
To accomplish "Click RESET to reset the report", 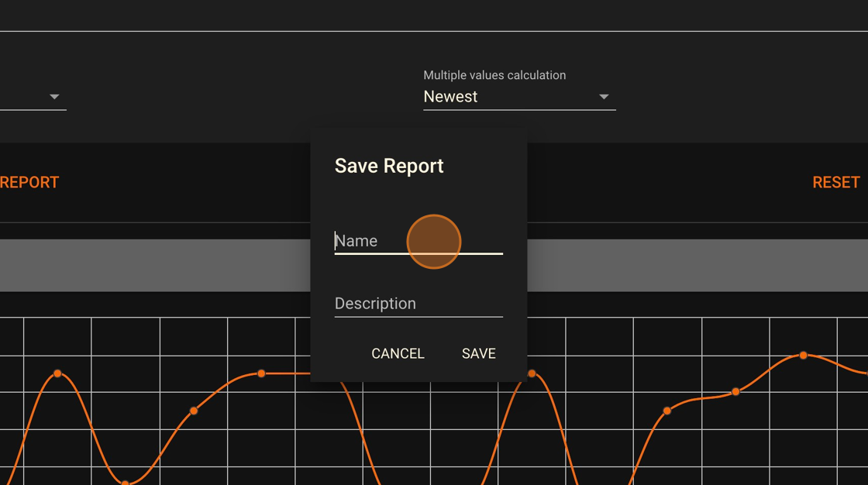I will pyautogui.click(x=835, y=181).
